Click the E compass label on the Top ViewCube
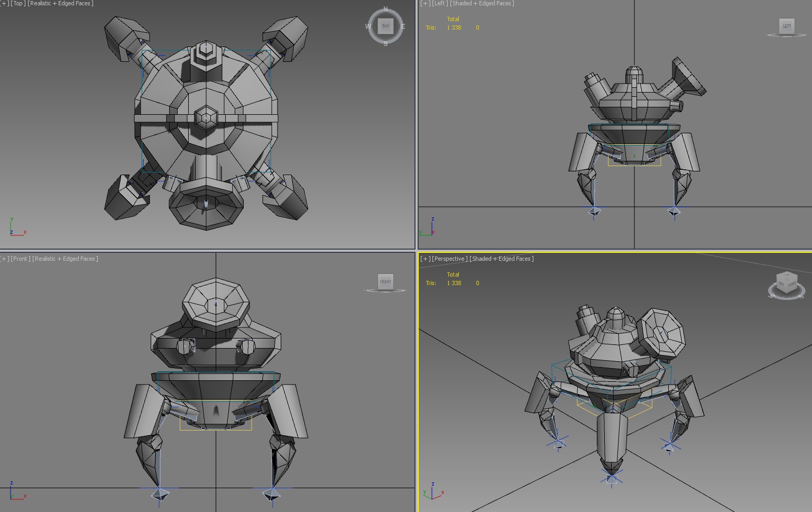This screenshot has height=512, width=812. point(403,26)
